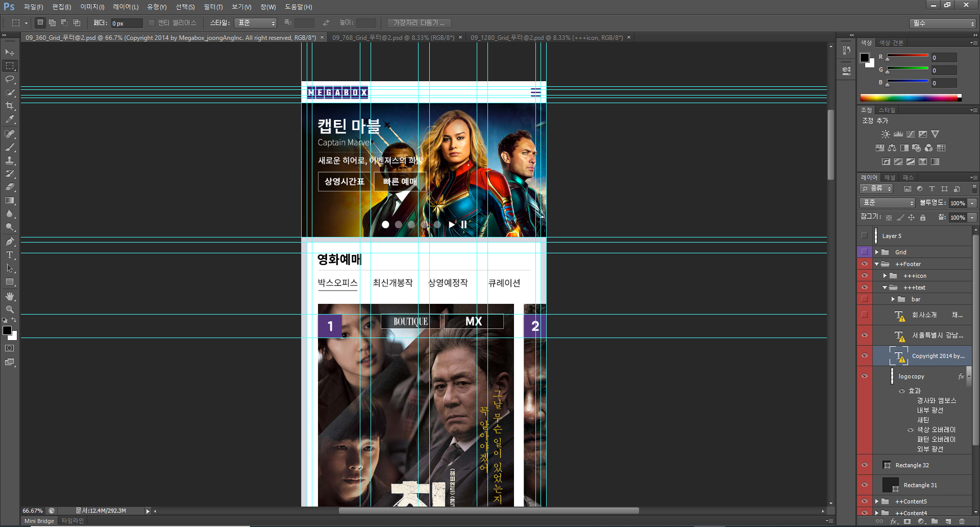The height and width of the screenshot is (527, 980).
Task: Select the Pen tool
Action: (x=10, y=242)
